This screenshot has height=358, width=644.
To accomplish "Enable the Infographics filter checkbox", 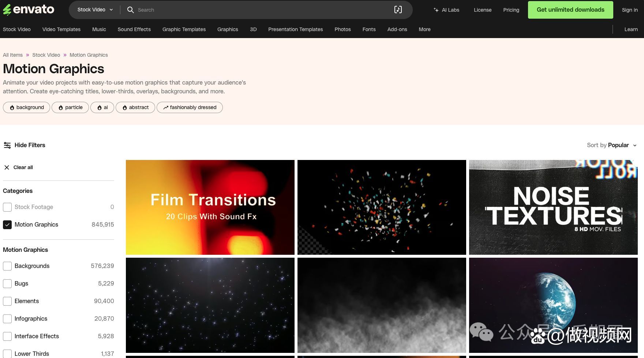I will [7, 319].
